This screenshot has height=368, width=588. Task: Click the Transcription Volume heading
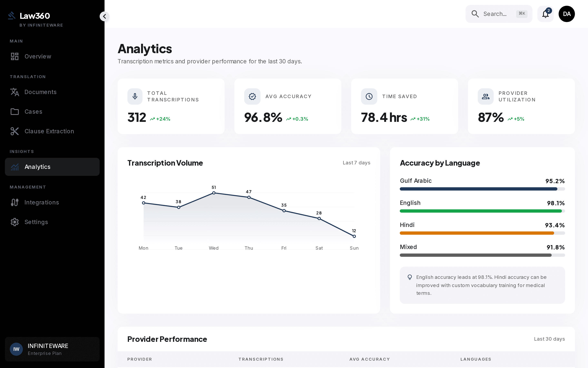(165, 163)
